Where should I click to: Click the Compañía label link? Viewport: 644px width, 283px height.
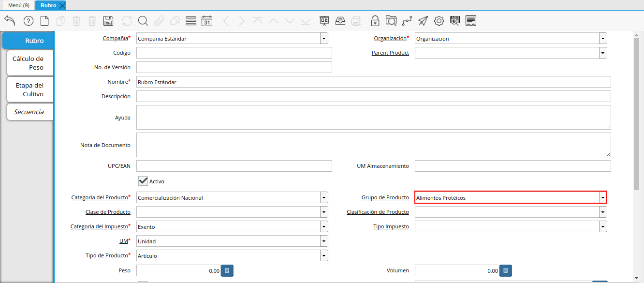click(116, 38)
